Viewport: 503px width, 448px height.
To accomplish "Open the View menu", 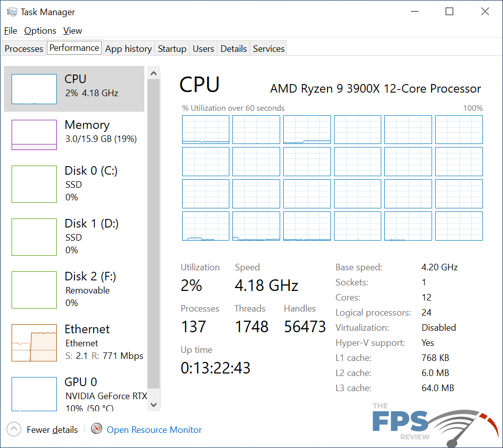I will pyautogui.click(x=72, y=31).
